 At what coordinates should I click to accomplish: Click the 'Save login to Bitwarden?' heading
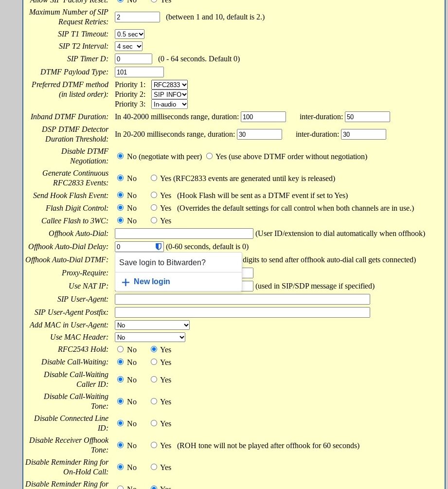click(x=162, y=263)
